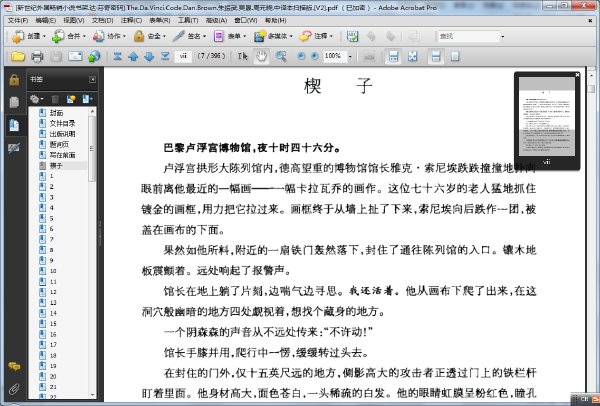Click the 查找 search field

[468, 36]
